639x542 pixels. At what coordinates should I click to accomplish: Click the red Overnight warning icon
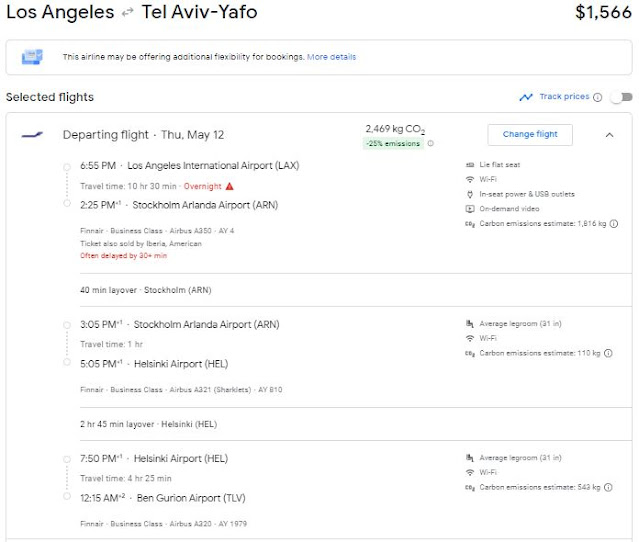229,186
